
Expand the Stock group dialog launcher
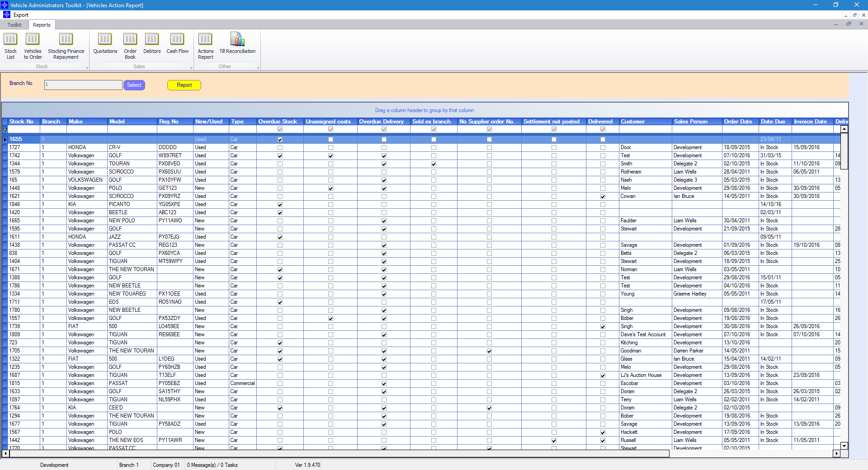click(x=87, y=67)
